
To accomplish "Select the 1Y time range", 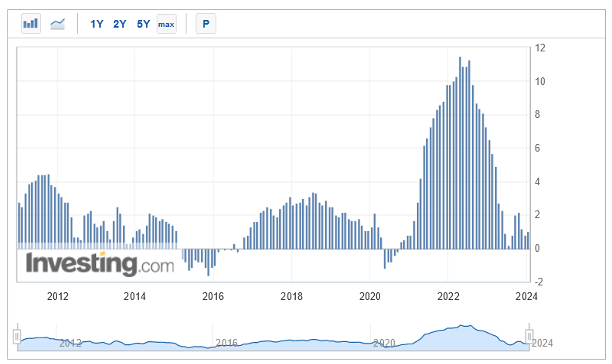I will (97, 24).
